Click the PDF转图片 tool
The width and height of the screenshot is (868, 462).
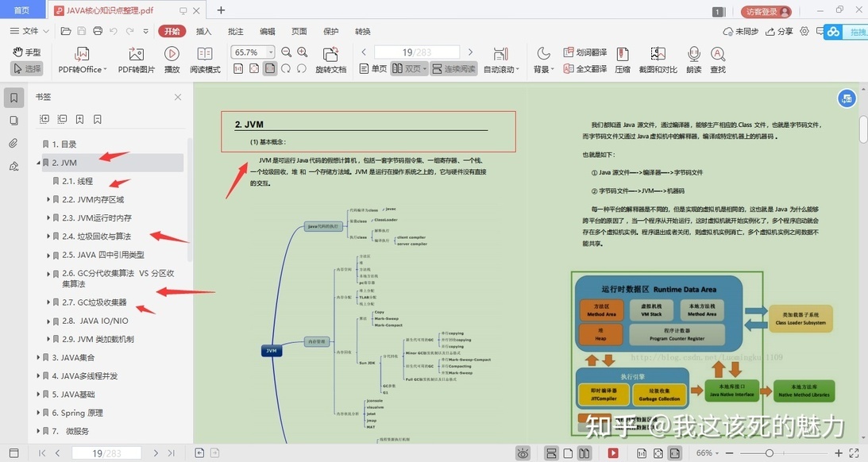tap(136, 60)
